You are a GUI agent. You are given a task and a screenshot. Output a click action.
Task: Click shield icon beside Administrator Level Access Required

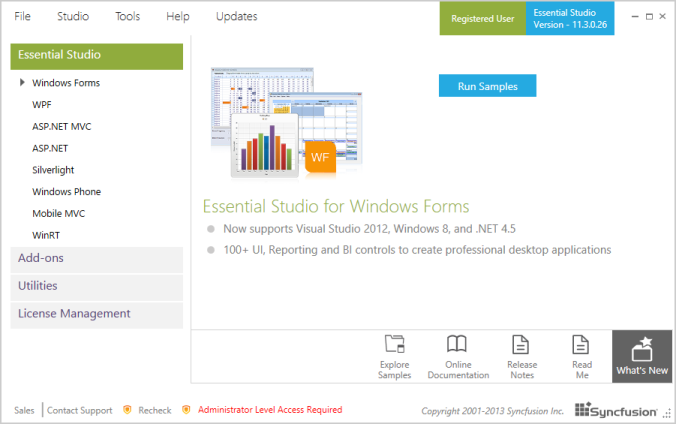(x=186, y=410)
